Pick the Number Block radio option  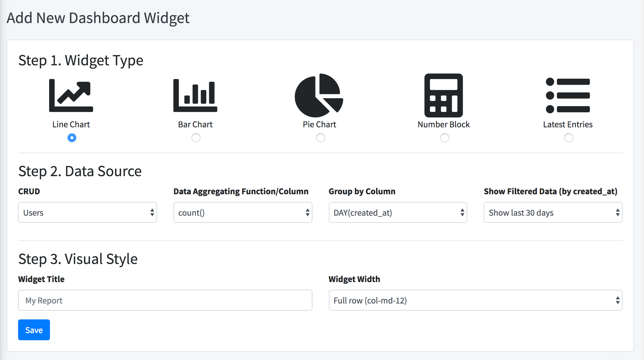coord(444,138)
